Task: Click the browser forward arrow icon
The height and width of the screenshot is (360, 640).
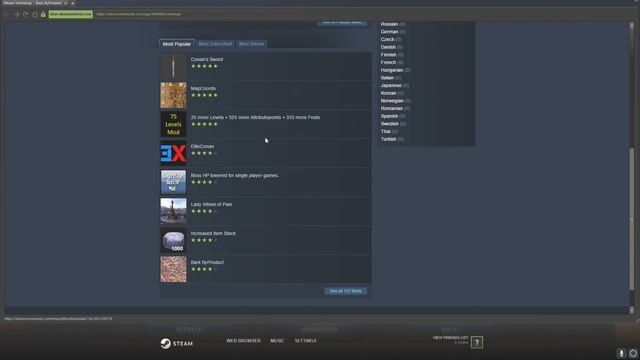Action: 16,14
